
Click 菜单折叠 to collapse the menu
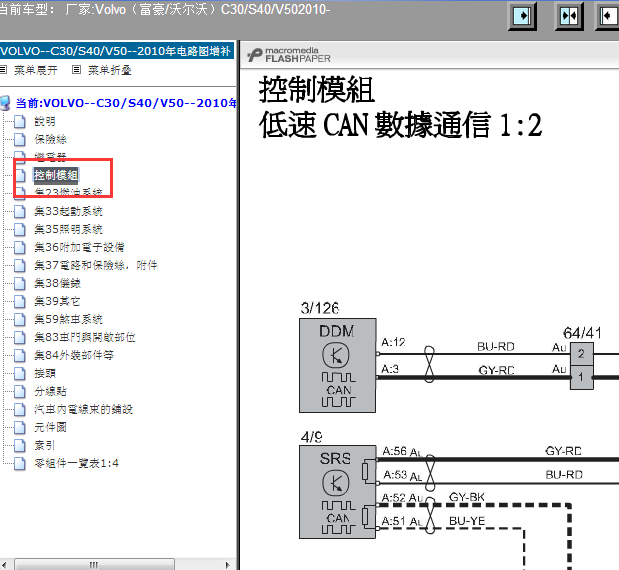[x=109, y=70]
